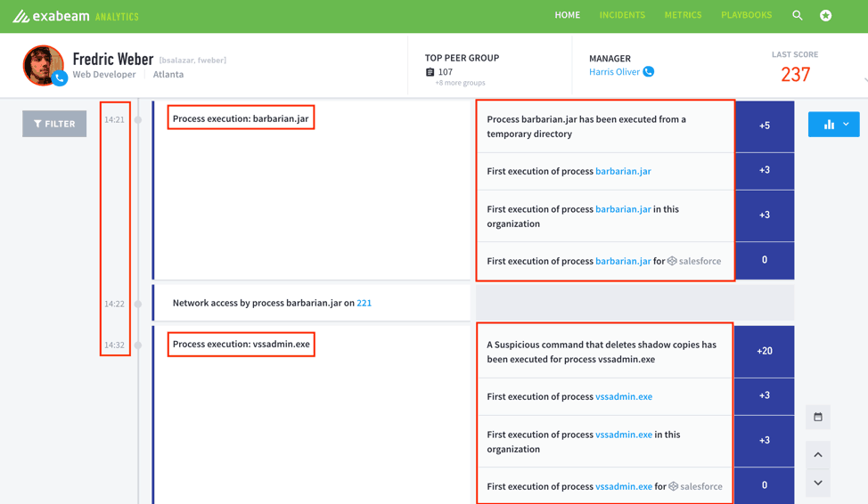Click the Fredric Weber name heading
Image resolution: width=868 pixels, height=504 pixels.
pos(113,59)
